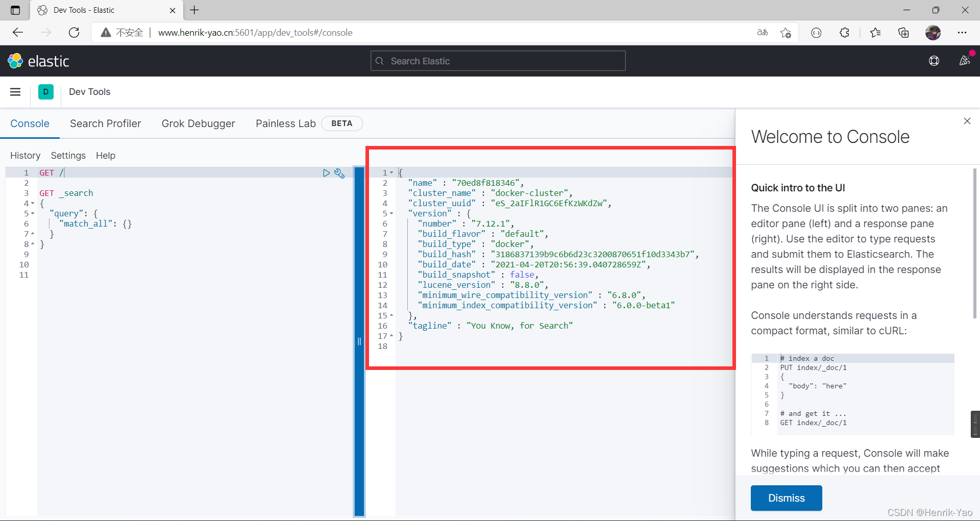Image resolution: width=980 pixels, height=521 pixels.
Task: Switch to the Console tab
Action: click(x=30, y=123)
